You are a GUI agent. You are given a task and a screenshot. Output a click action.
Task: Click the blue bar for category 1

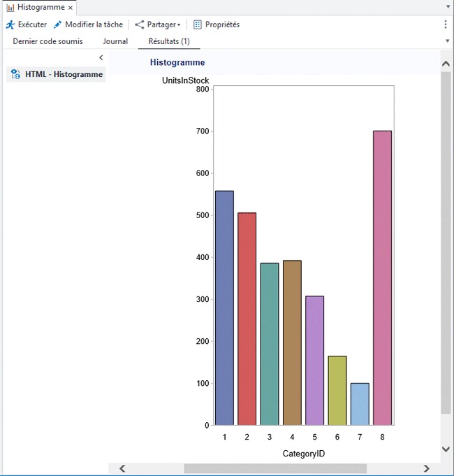tap(224, 308)
